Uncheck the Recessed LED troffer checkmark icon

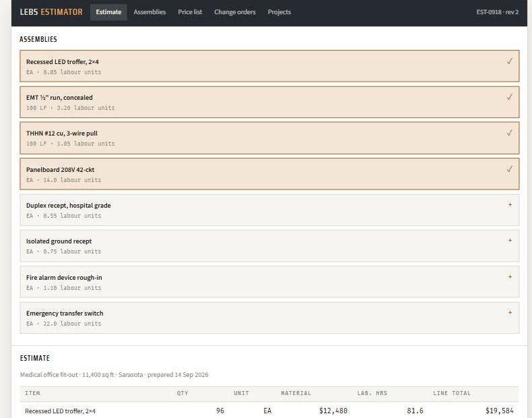click(x=509, y=61)
